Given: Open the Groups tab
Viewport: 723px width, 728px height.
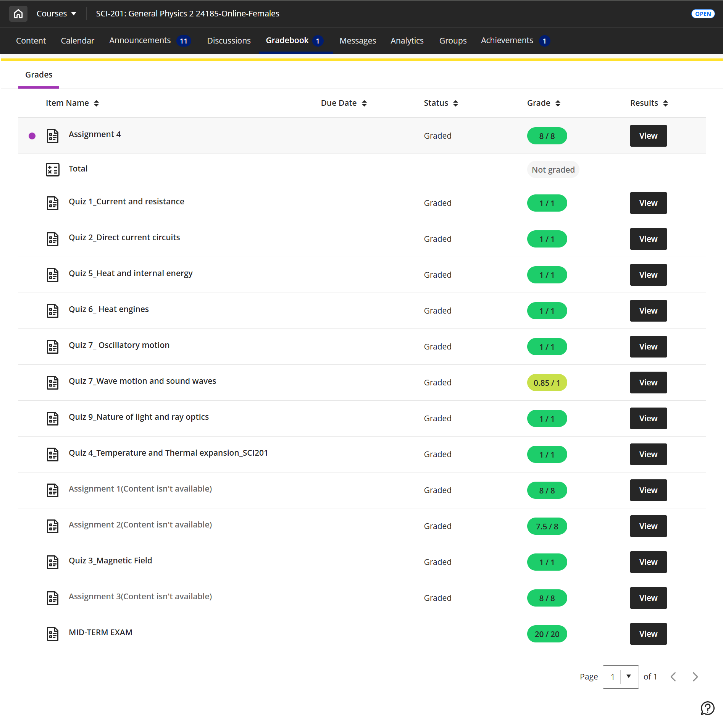Looking at the screenshot, I should coord(453,40).
